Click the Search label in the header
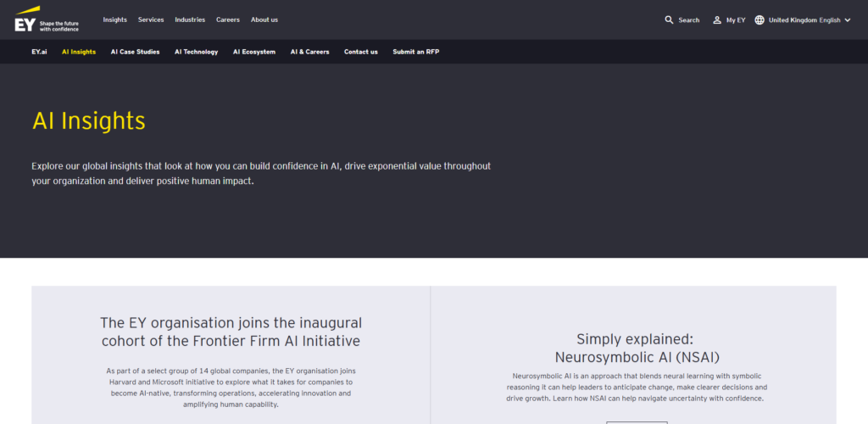 click(688, 20)
